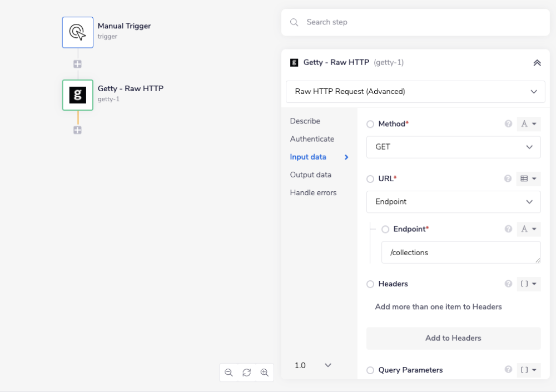Zoom in the workflow canvas
The width and height of the screenshot is (556, 392).
click(265, 373)
